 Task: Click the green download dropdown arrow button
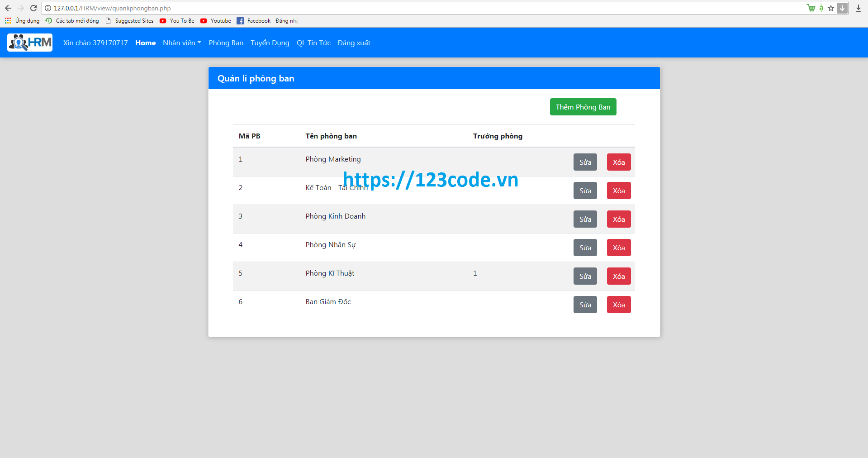coord(842,8)
